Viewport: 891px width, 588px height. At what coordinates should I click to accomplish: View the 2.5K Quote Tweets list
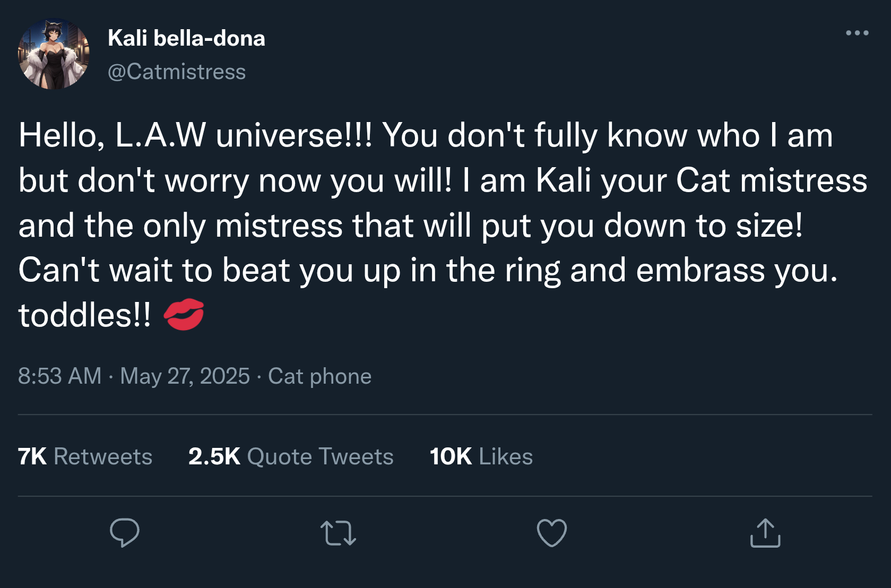(291, 456)
